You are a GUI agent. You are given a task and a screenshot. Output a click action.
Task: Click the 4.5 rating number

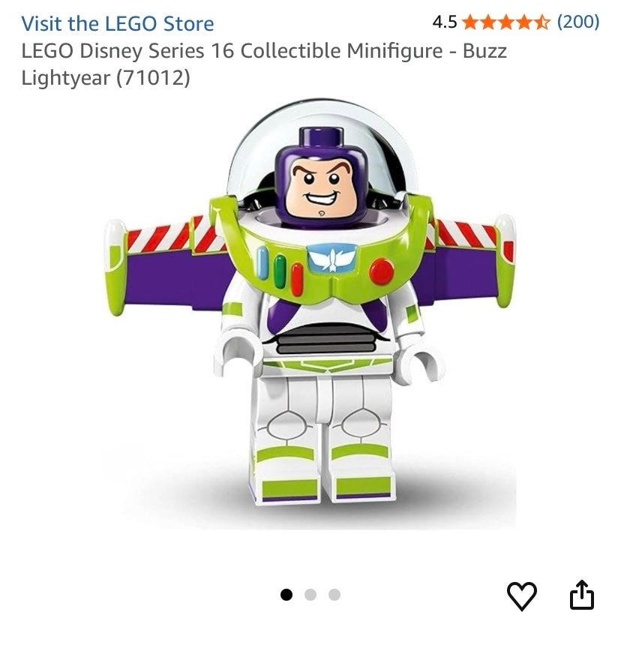coord(445,22)
